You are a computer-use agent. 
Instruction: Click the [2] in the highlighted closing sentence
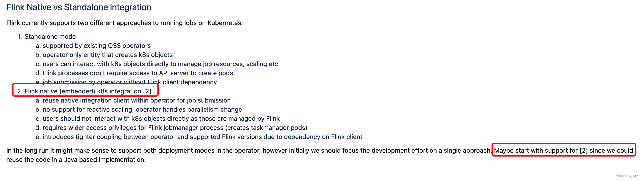584,150
